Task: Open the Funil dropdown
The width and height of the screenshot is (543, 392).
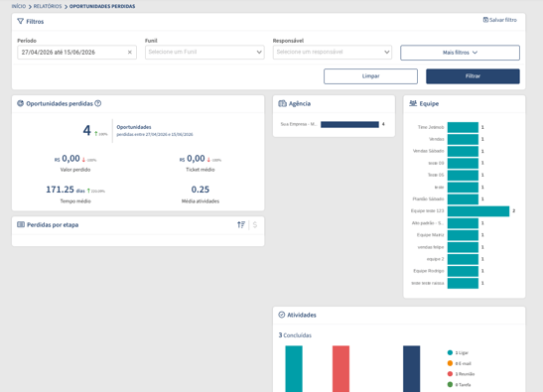Action: coord(204,53)
